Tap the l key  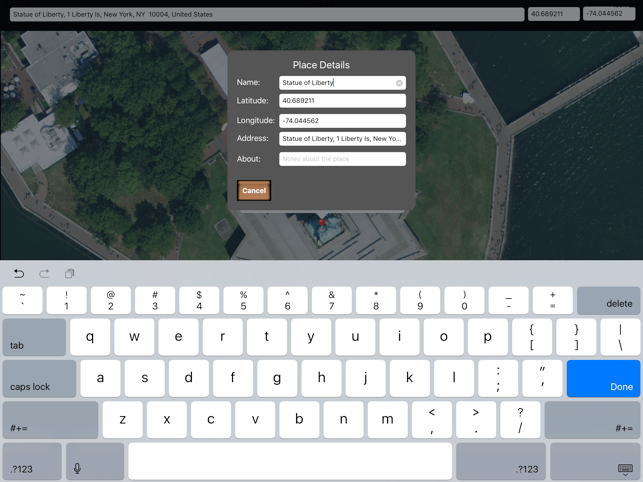tap(454, 379)
